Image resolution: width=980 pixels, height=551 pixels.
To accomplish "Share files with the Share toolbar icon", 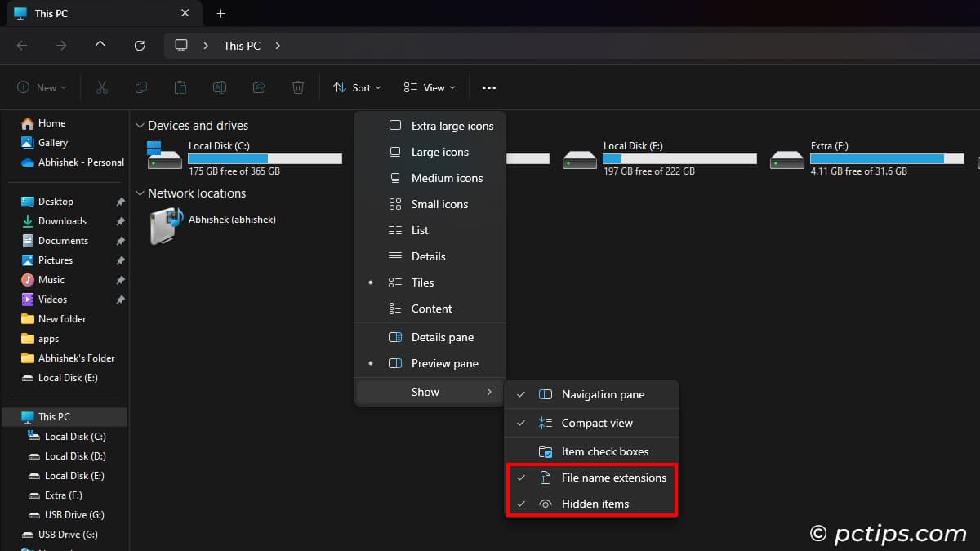I will click(x=258, y=87).
